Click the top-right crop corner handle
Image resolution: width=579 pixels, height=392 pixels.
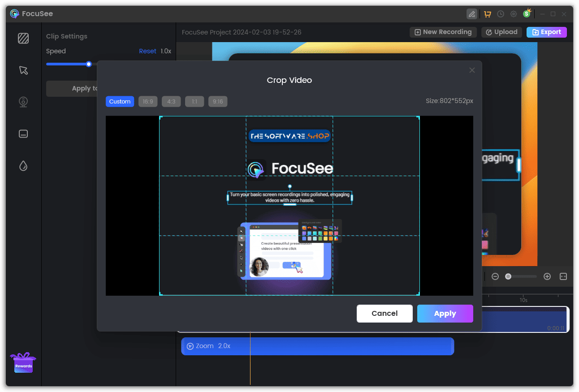click(x=418, y=117)
